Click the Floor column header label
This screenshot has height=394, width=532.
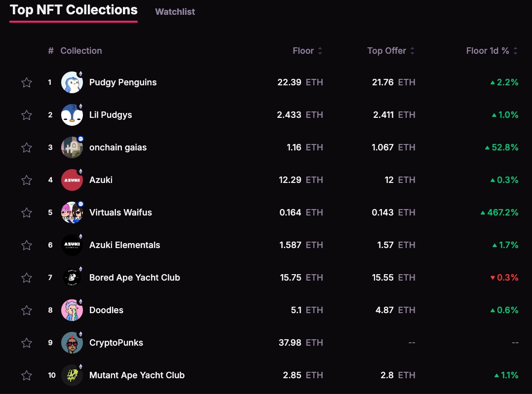click(303, 51)
